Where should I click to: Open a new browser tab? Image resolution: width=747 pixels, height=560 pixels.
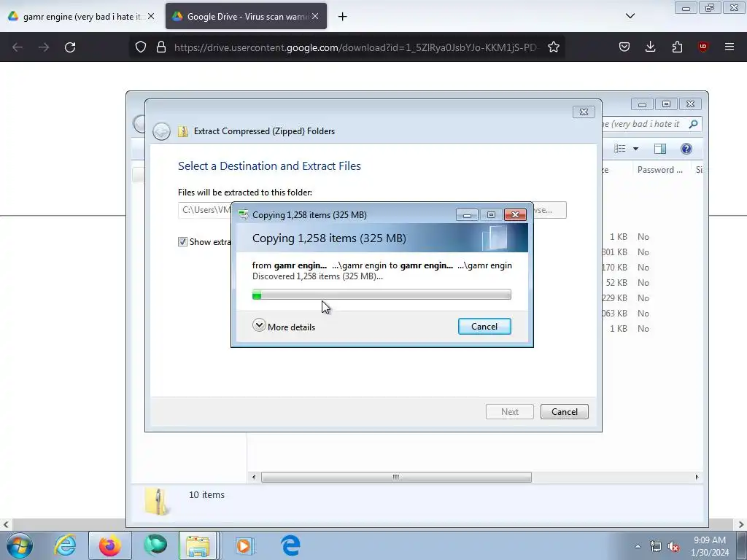[x=342, y=17]
